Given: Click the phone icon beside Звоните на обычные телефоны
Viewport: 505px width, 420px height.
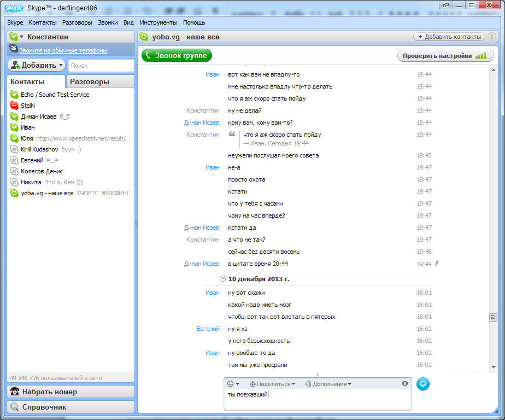Looking at the screenshot, I should [14, 49].
